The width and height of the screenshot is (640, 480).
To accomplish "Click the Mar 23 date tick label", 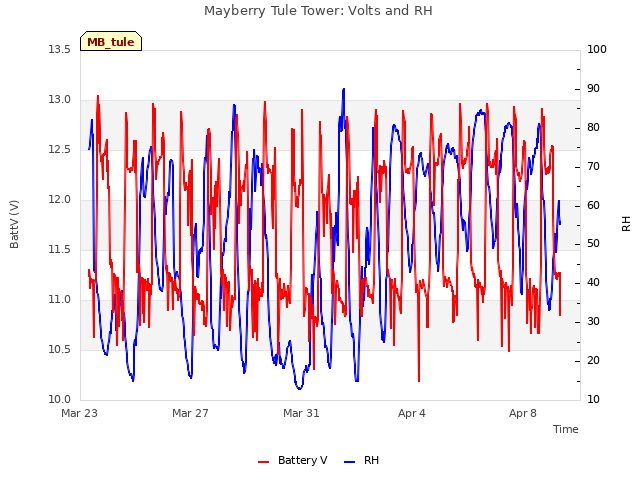I will tap(80, 413).
